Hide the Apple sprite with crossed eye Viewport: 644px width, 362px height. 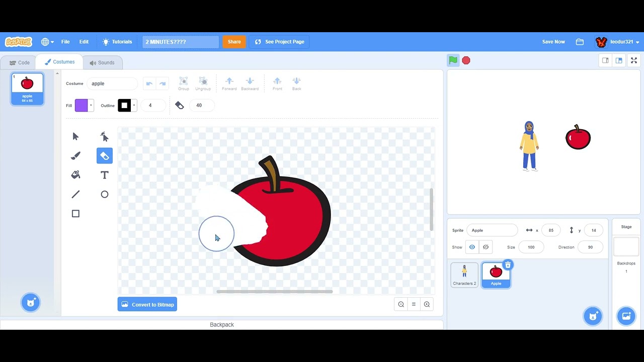coord(486,247)
